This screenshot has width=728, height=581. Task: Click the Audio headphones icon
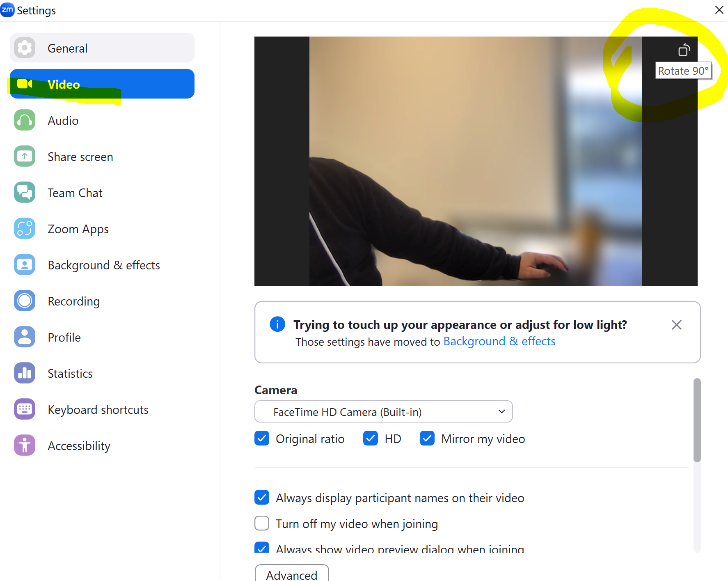(x=25, y=120)
